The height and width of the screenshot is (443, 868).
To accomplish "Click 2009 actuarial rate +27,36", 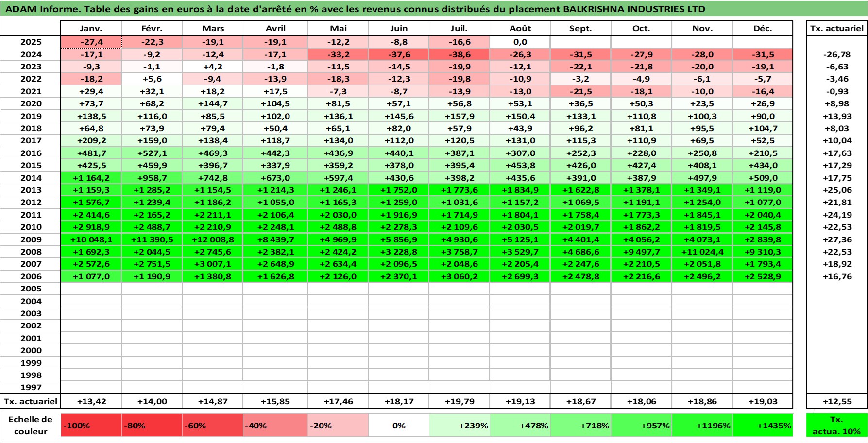I will coord(836,239).
